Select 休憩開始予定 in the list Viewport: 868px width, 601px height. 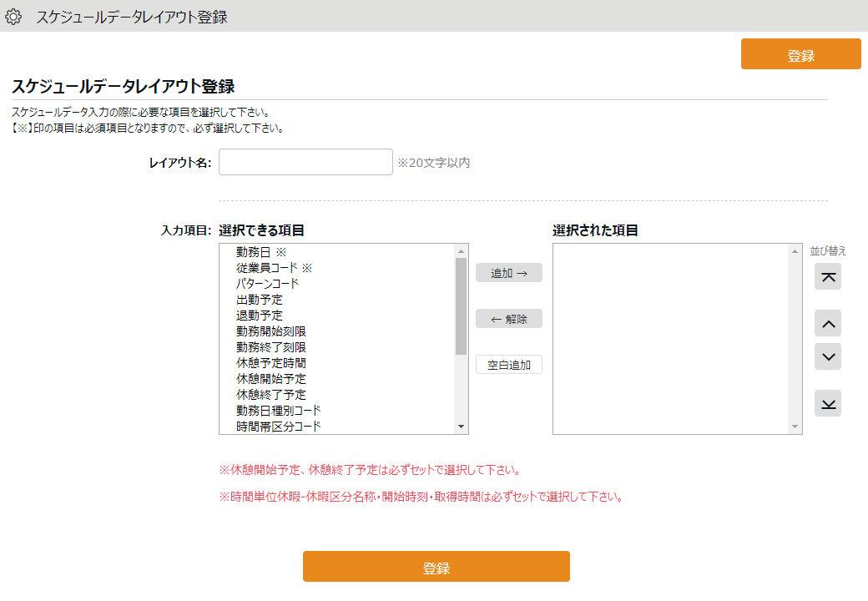click(x=337, y=379)
